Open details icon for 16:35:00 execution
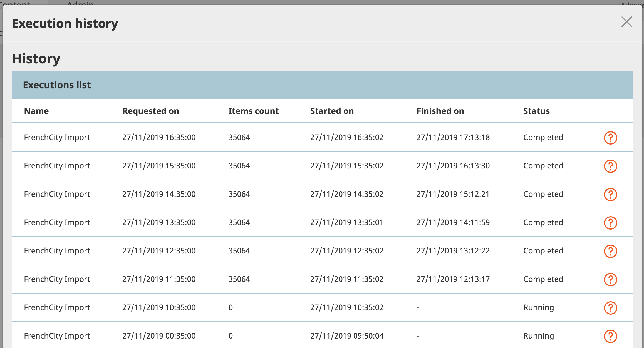 coord(610,138)
